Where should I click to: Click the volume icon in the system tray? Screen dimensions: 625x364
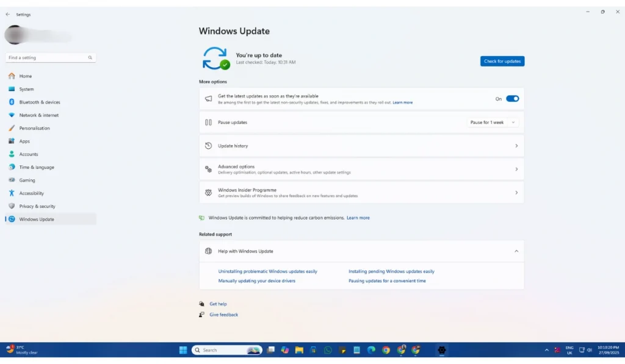click(x=591, y=350)
